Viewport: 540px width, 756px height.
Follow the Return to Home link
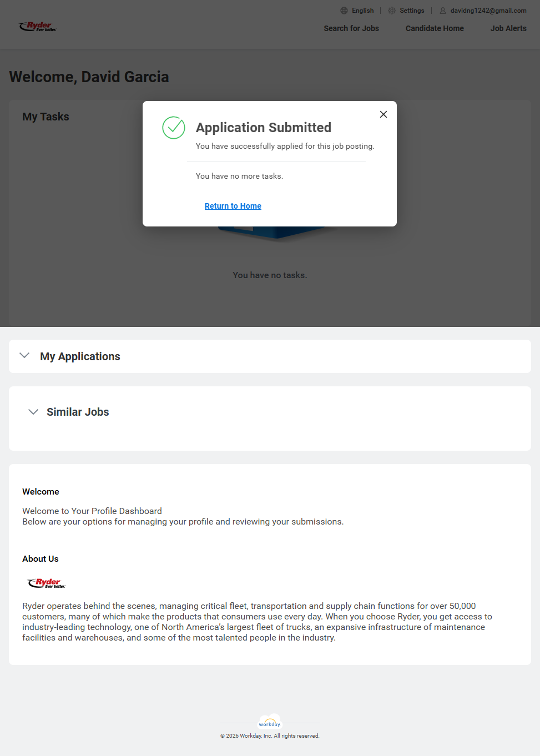pyautogui.click(x=233, y=206)
